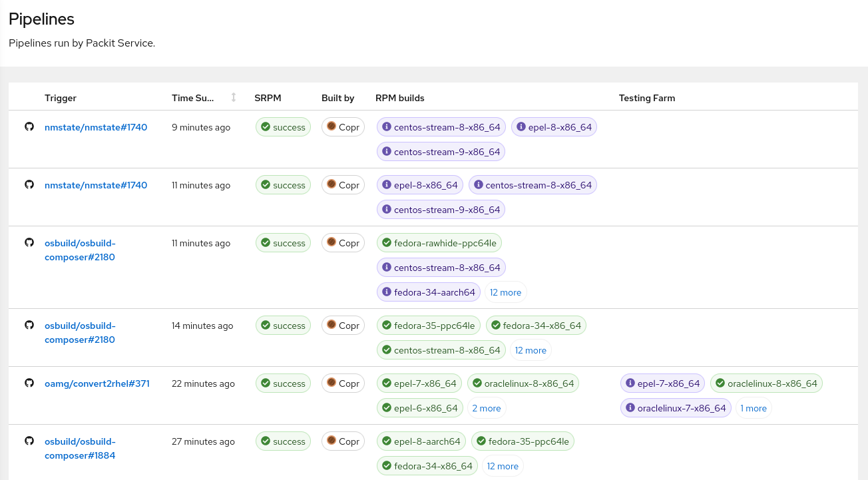Expand 2 more RPM builds for convert2rhel
The height and width of the screenshot is (480, 868).
(x=486, y=408)
